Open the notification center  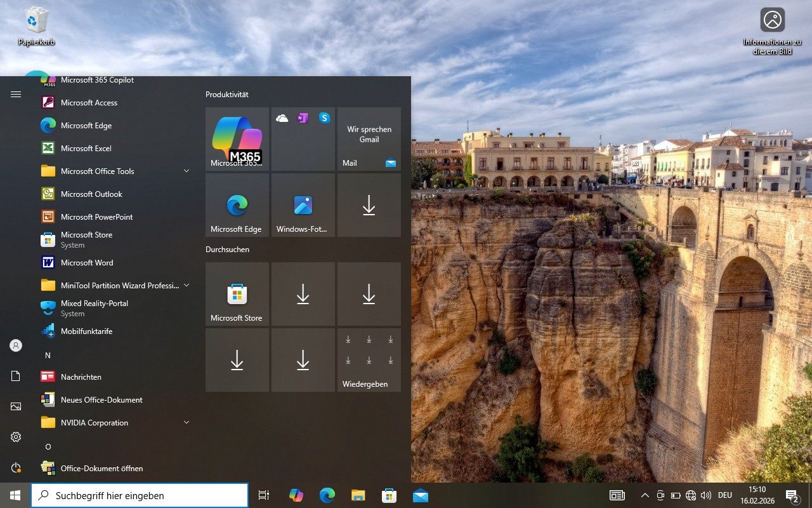click(792, 495)
